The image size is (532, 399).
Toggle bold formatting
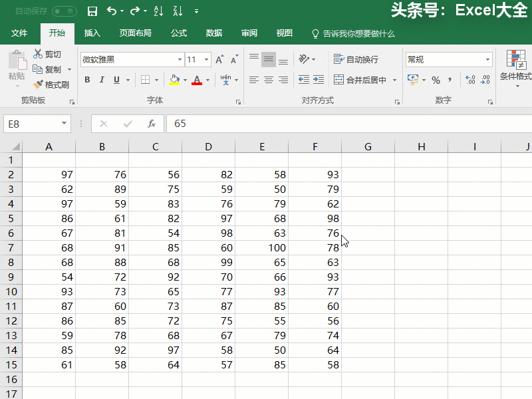pyautogui.click(x=87, y=80)
